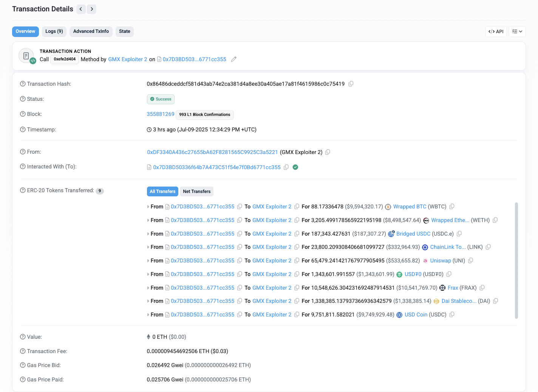This screenshot has height=392, width=538.
Task: Copy the transaction hash to clipboard
Action: pyautogui.click(x=351, y=84)
